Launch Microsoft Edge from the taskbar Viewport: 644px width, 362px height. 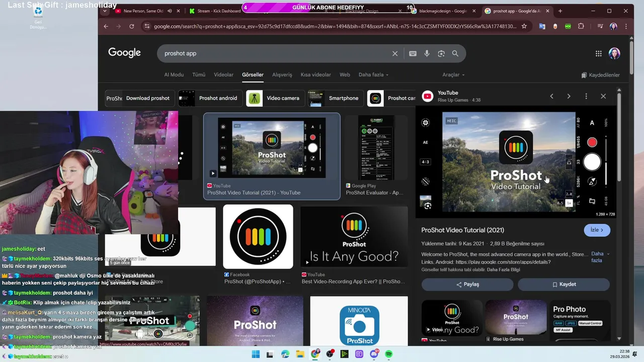pos(285,354)
